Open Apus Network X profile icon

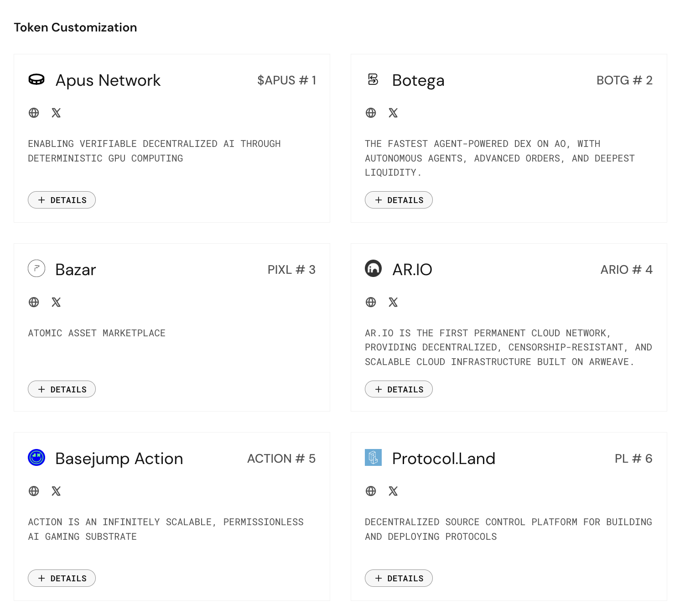56,113
